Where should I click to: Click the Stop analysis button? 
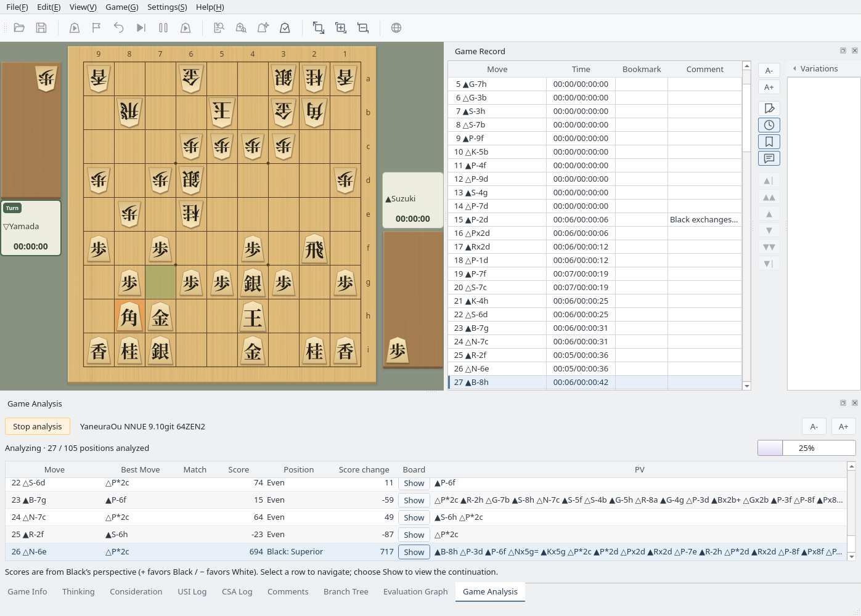[x=38, y=426]
